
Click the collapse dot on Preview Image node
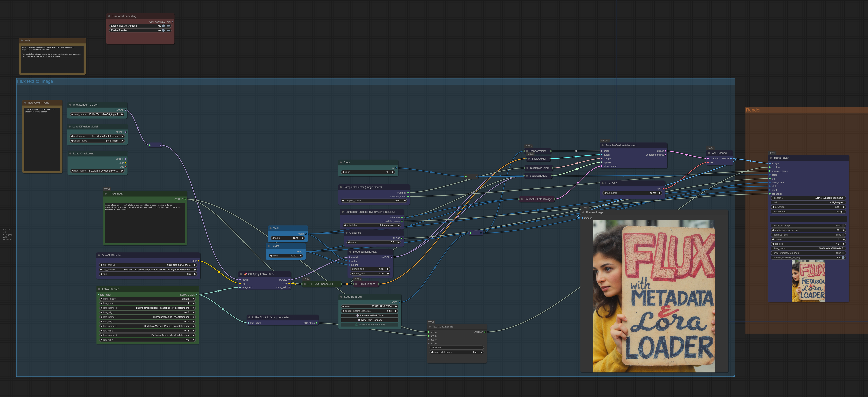[583, 212]
